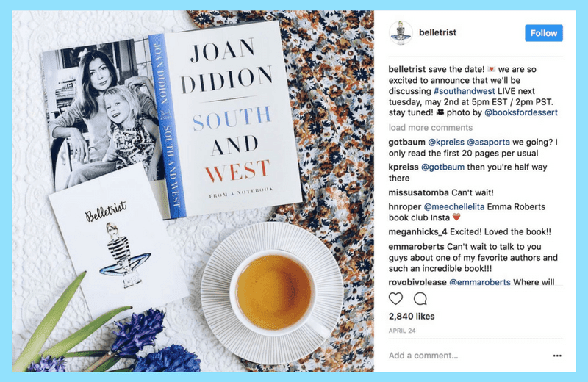Open the three-dot more options menu
This screenshot has height=382, width=588.
(557, 356)
